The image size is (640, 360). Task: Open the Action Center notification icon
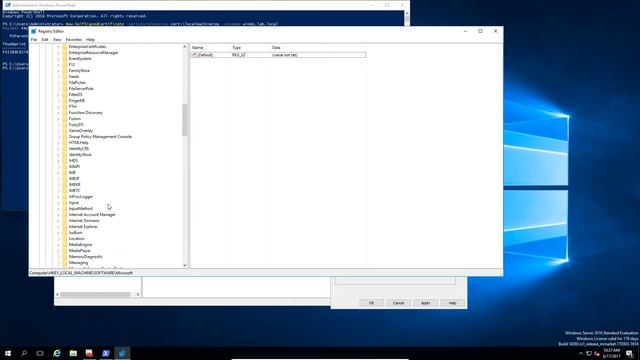[x=630, y=353]
